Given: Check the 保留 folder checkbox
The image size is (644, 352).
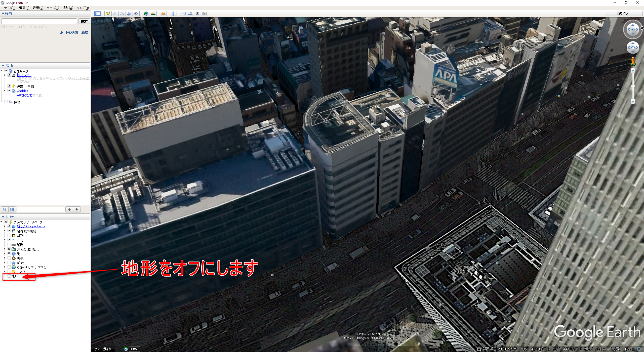Looking at the screenshot, I should (x=6, y=102).
